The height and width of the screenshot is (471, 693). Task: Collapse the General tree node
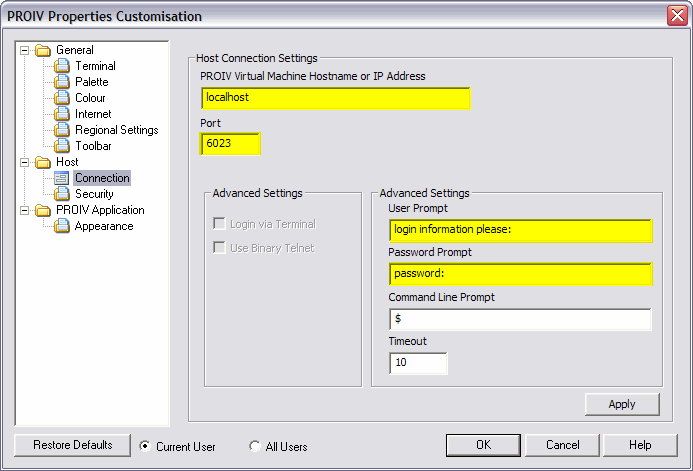click(25, 50)
